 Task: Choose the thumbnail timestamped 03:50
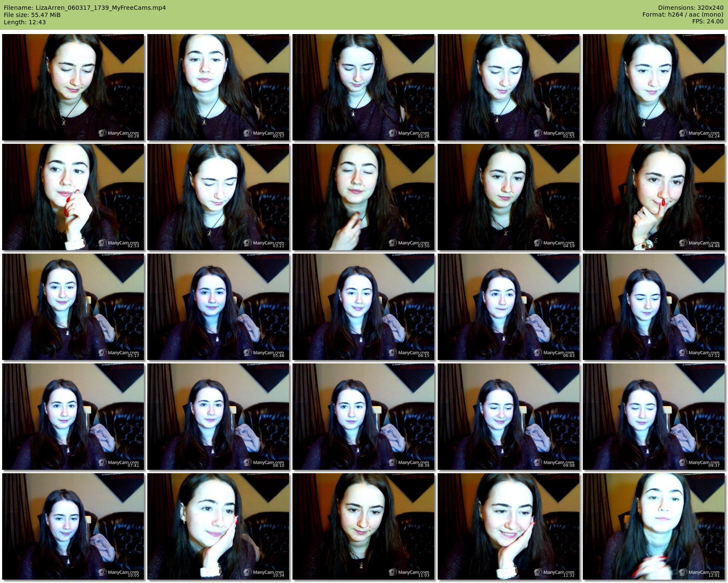(364, 197)
